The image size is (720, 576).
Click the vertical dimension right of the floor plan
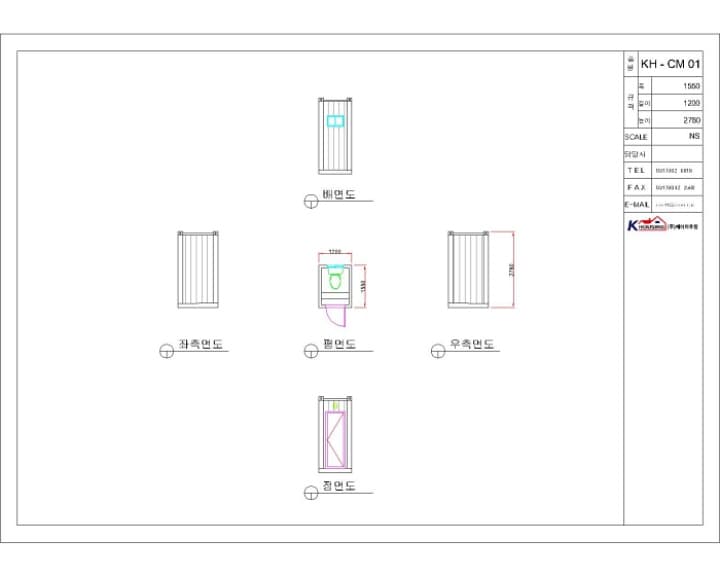pyautogui.click(x=363, y=286)
